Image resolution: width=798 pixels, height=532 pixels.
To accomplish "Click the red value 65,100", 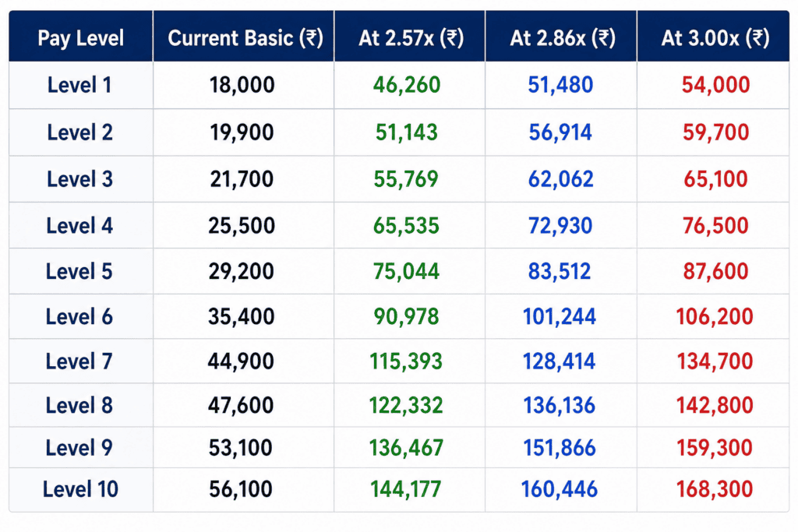I will pos(715,179).
